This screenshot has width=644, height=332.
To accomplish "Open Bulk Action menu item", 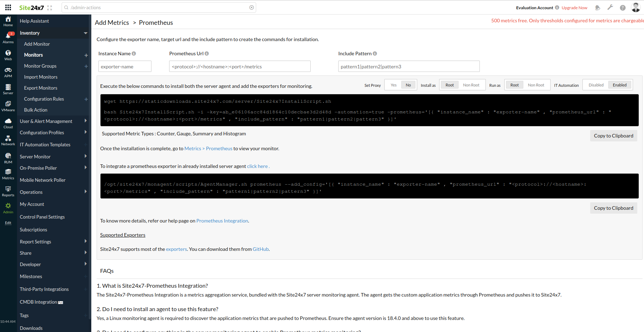I will tap(36, 110).
